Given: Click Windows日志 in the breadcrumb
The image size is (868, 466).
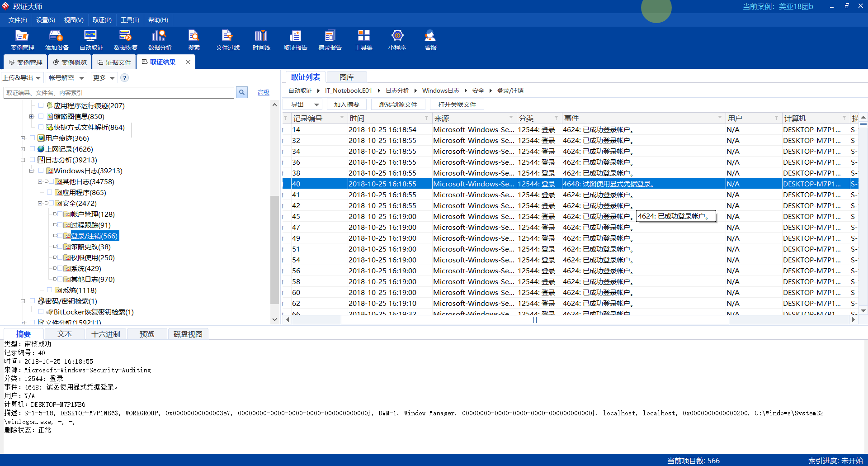Looking at the screenshot, I should point(440,90).
